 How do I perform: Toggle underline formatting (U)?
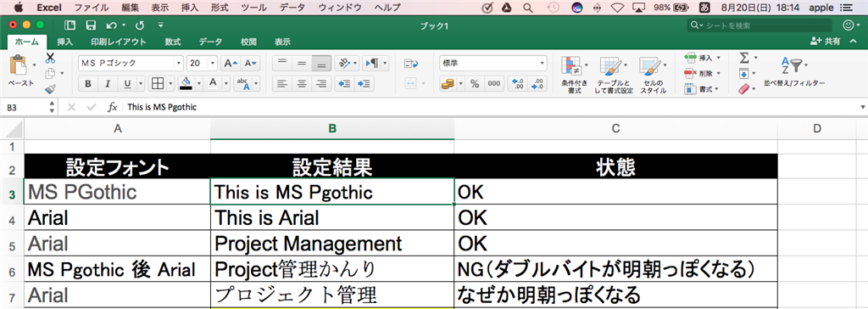click(127, 84)
